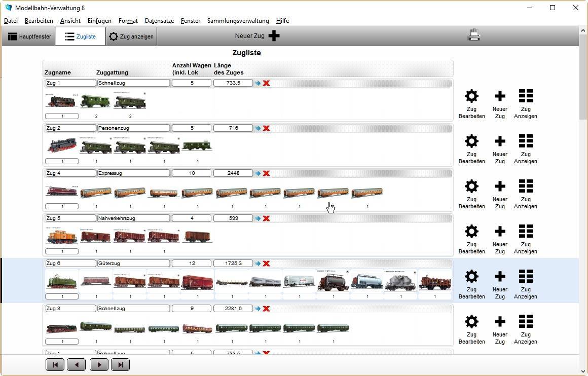
Task: Jump to last record button
Action: click(x=121, y=365)
